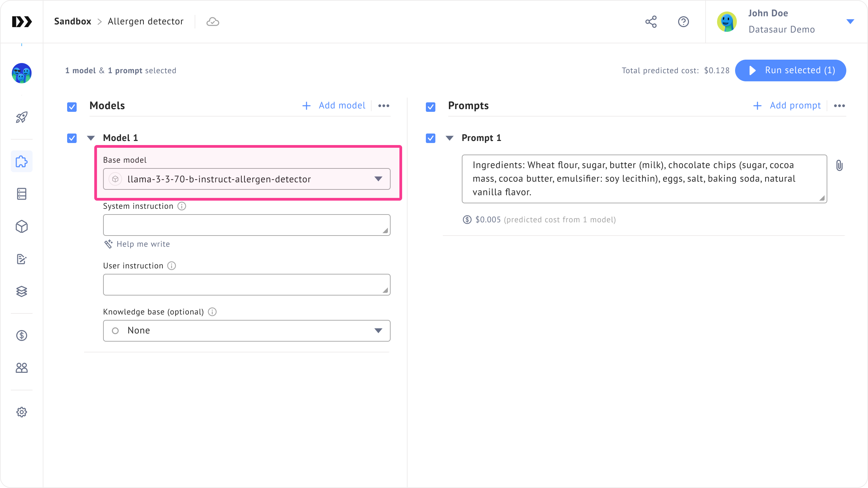Click the cloud saved status icon

213,22
